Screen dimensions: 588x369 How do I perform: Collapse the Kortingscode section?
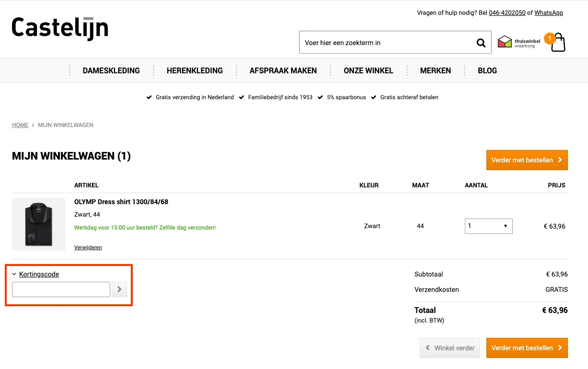click(39, 275)
